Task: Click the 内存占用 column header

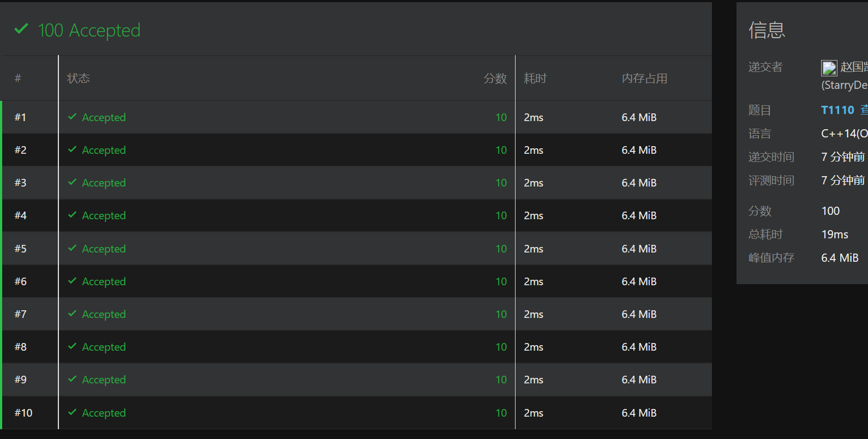Action: coord(644,79)
